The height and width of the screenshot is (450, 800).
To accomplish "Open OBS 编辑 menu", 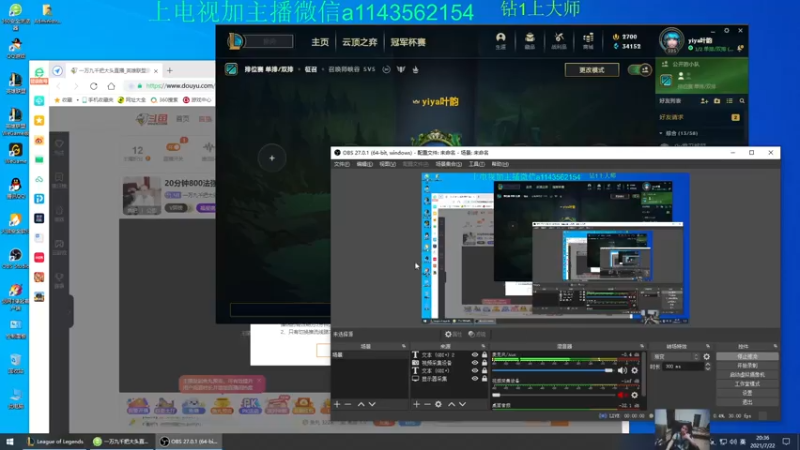I will (x=364, y=164).
